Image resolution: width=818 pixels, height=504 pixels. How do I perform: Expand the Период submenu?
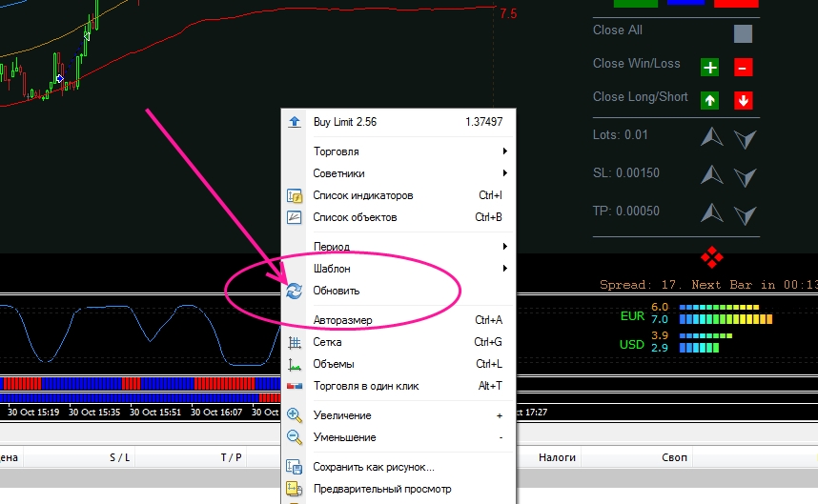[x=399, y=247]
